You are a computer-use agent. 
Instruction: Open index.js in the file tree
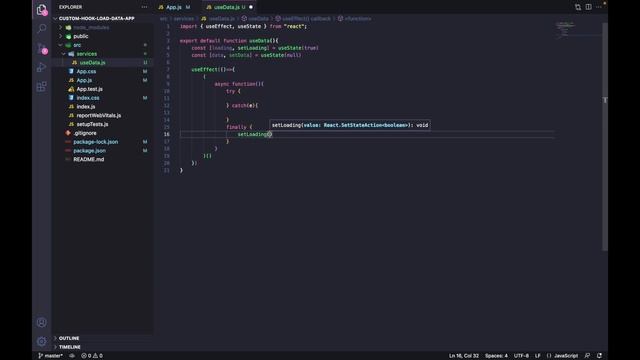[86, 107]
